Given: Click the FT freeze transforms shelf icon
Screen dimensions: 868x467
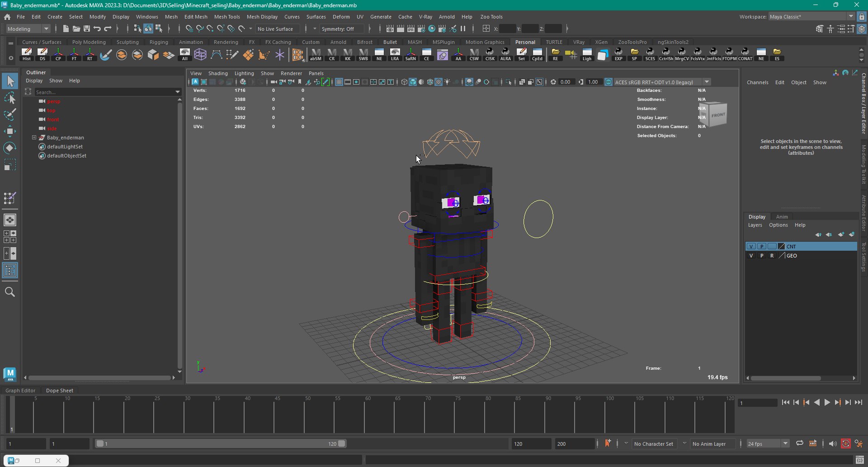Looking at the screenshot, I should tap(74, 54).
